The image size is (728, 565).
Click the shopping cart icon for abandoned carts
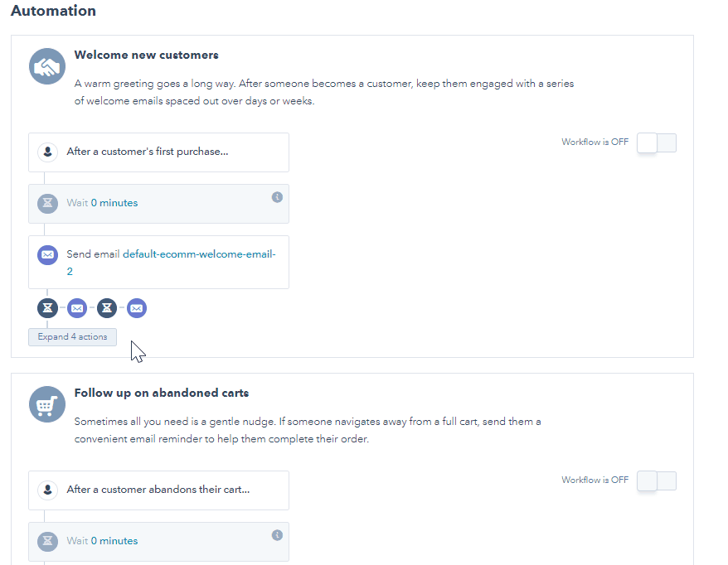tap(46, 404)
